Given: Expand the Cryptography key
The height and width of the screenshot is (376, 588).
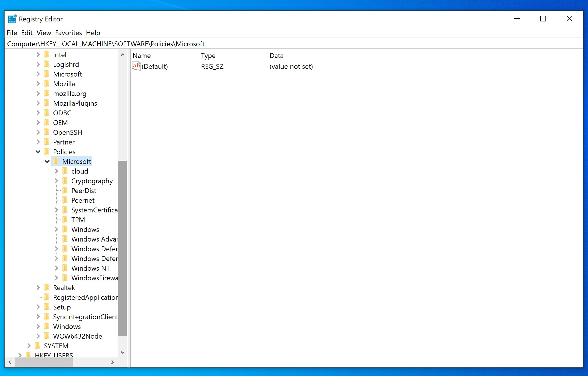Looking at the screenshot, I should [56, 181].
